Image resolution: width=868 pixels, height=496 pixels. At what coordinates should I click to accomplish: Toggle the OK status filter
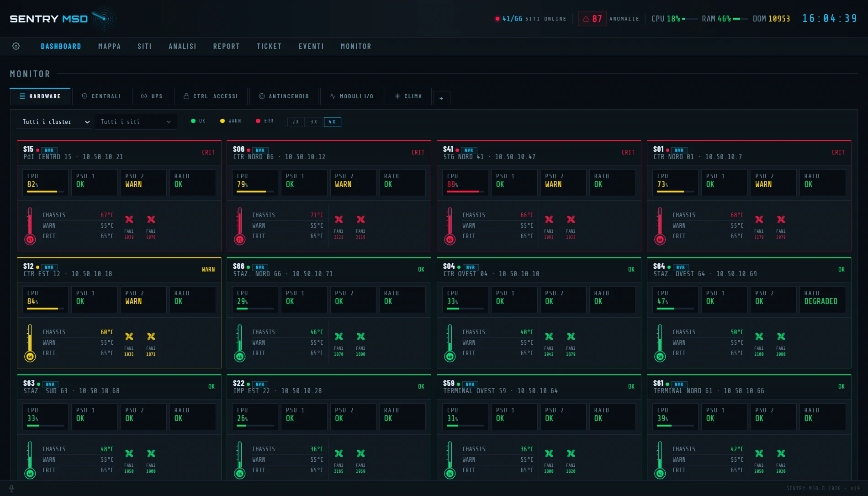[x=198, y=121]
